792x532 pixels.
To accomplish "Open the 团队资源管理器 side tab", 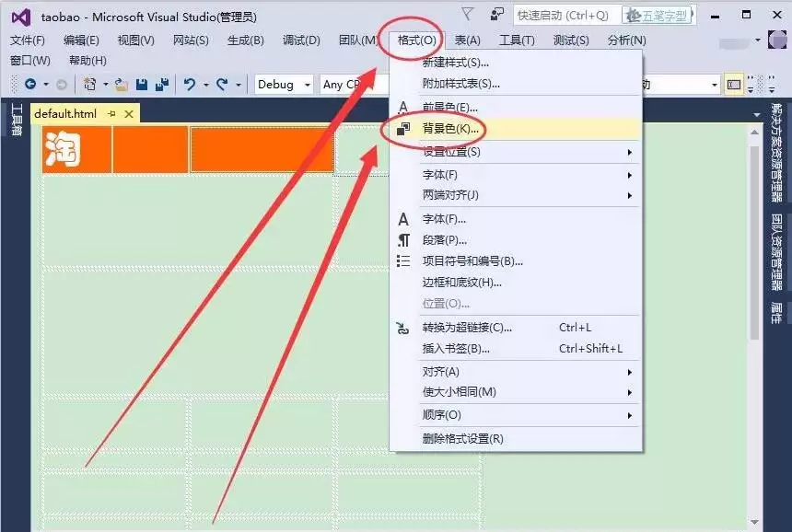I will point(776,252).
